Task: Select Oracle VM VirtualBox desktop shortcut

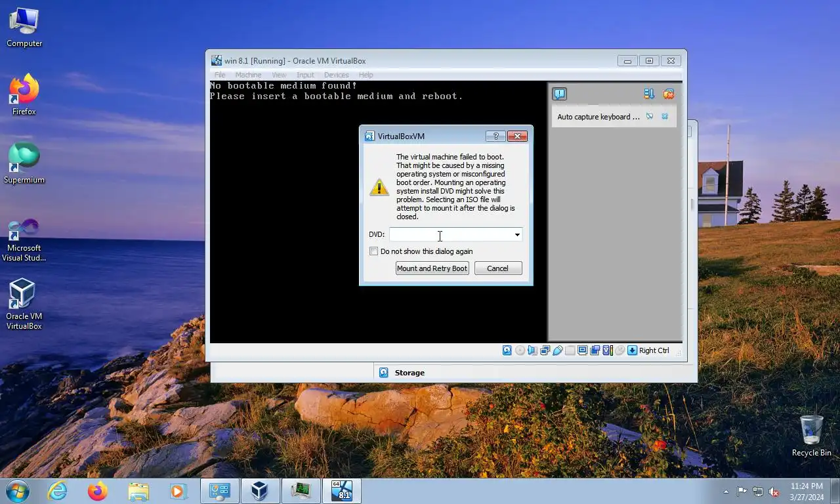Action: pyautogui.click(x=24, y=304)
